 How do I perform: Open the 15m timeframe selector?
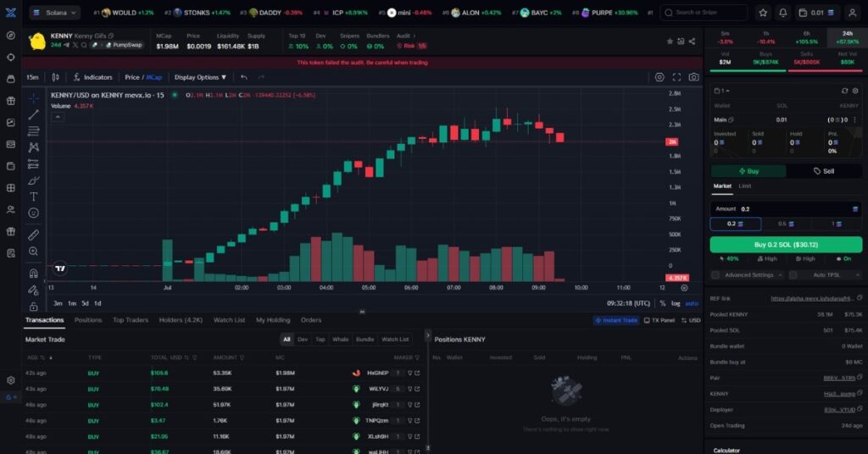pyautogui.click(x=33, y=77)
